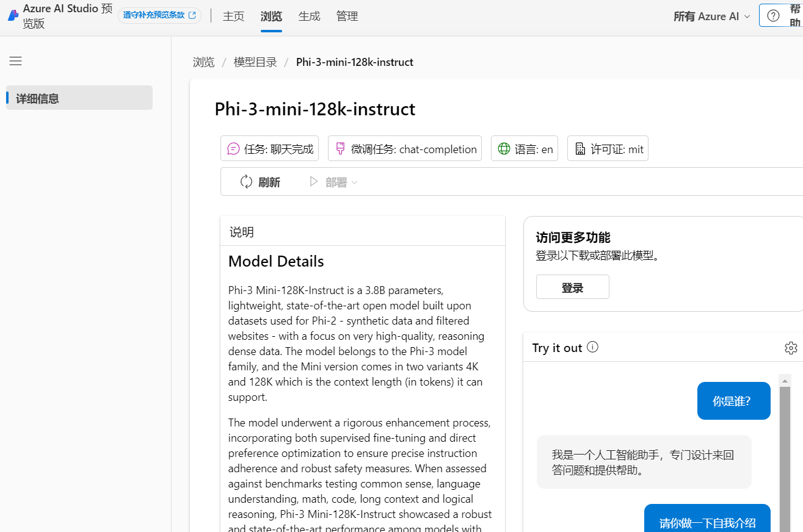Click the fine-tuning task brush icon
The width and height of the screenshot is (803, 532).
[340, 149]
